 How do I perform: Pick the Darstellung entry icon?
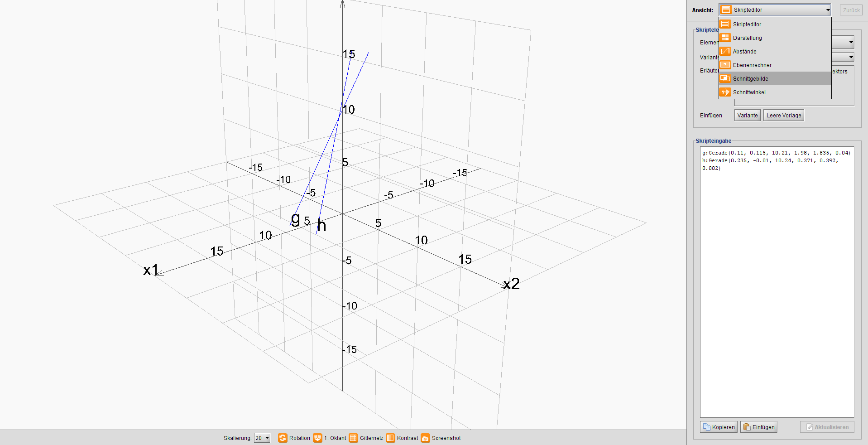tap(725, 38)
